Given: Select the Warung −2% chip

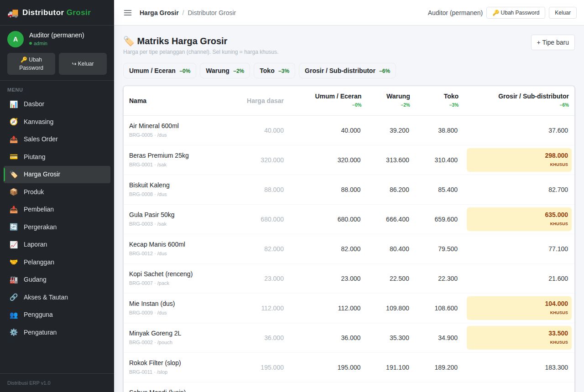Looking at the screenshot, I should coord(225,71).
